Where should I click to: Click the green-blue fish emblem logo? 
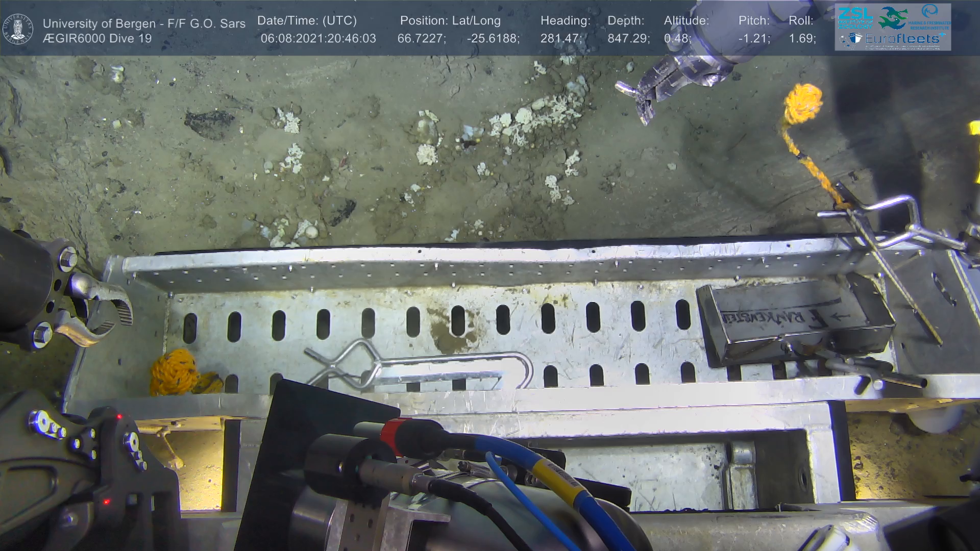point(892,18)
